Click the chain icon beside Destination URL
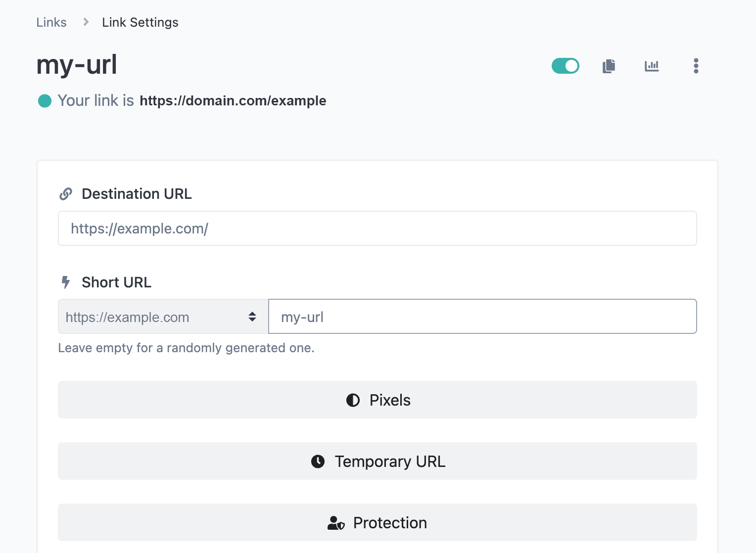 click(x=66, y=194)
